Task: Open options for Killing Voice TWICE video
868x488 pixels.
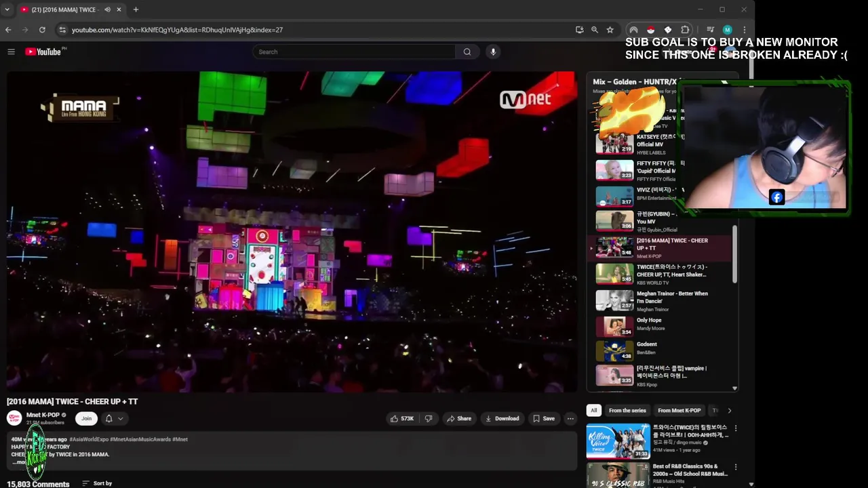Action: click(736, 428)
